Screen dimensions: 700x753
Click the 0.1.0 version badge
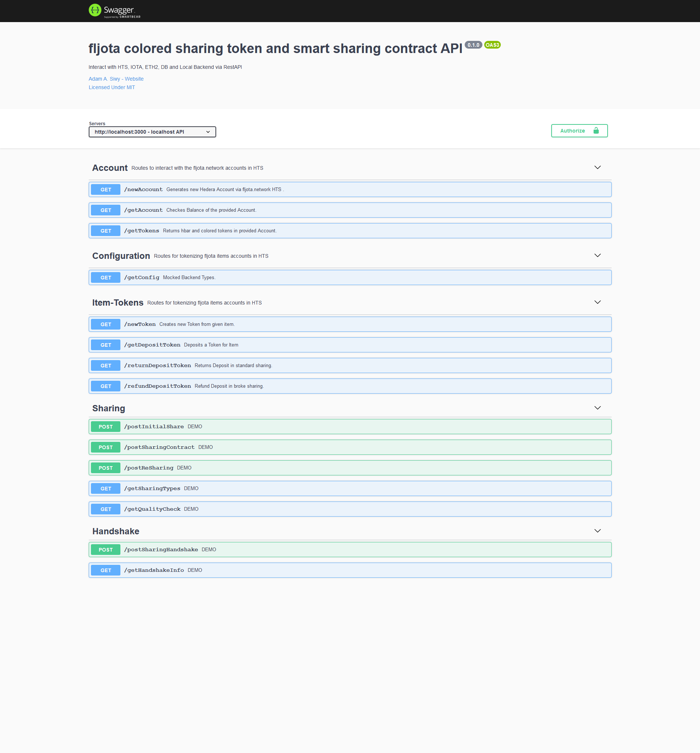(473, 45)
